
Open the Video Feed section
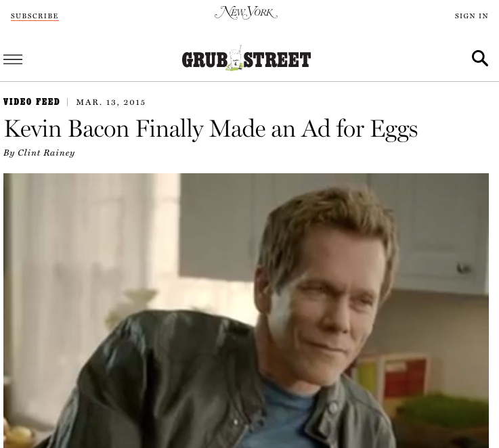32,102
